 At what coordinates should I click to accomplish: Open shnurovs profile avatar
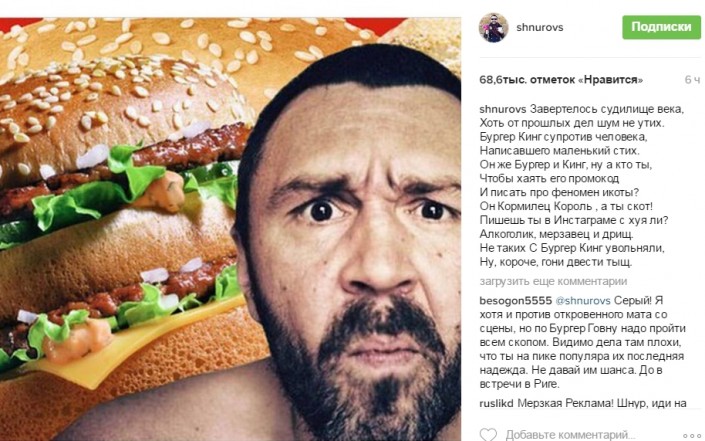(493, 27)
